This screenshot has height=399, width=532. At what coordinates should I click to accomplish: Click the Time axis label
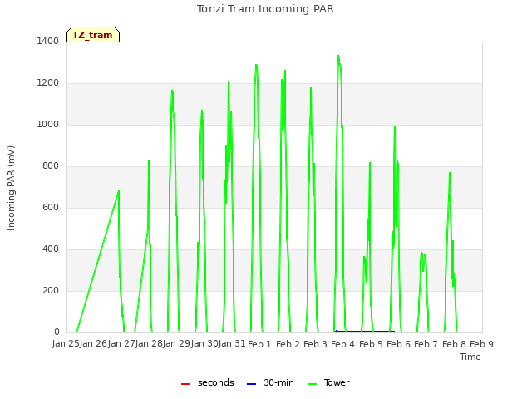click(470, 357)
